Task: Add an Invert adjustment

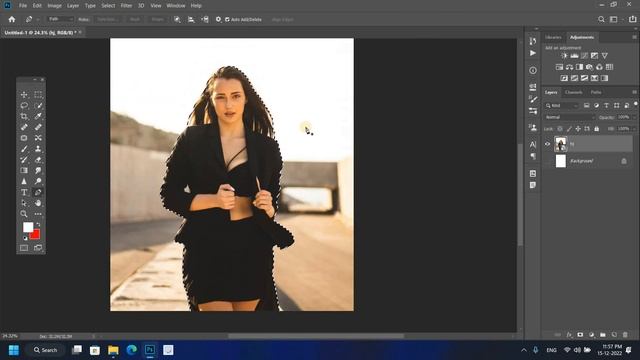Action: [x=564, y=78]
